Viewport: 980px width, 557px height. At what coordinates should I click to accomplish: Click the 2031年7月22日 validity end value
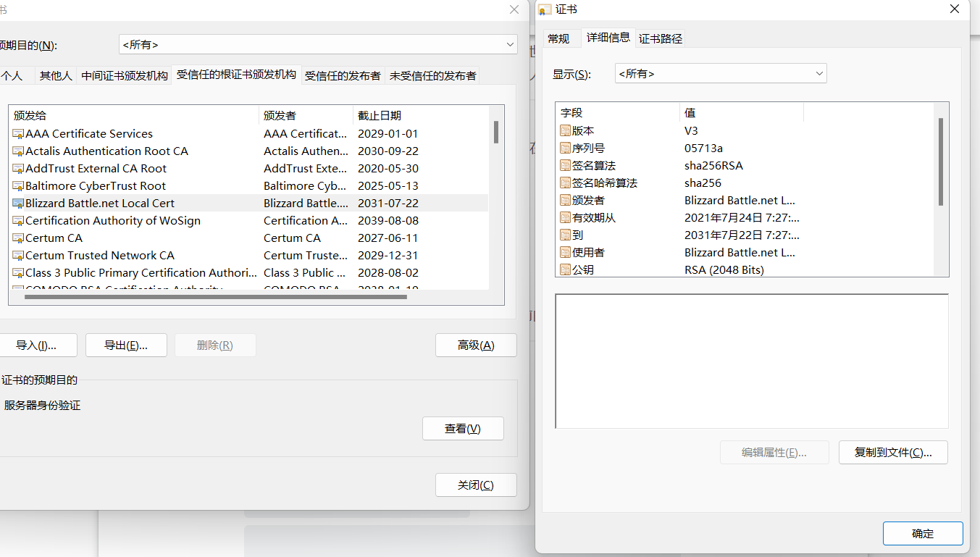click(742, 235)
